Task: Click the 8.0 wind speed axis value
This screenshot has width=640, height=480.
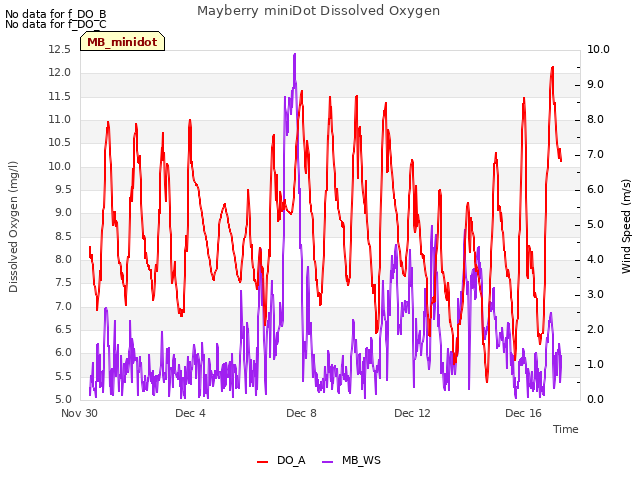Action: [x=596, y=120]
